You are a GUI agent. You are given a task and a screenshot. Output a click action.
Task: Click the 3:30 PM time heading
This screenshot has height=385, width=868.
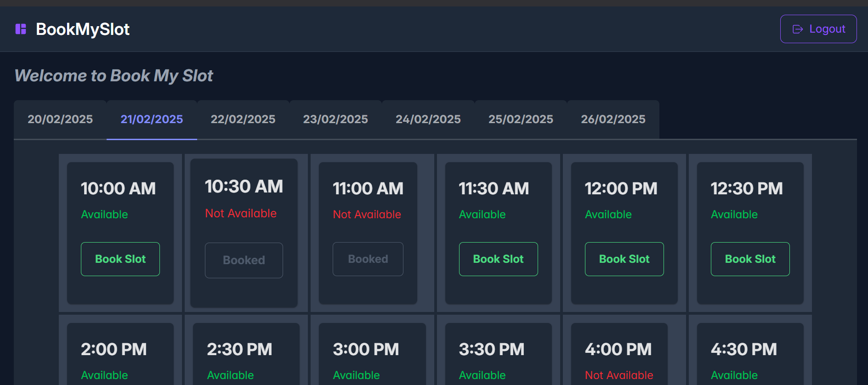492,349
